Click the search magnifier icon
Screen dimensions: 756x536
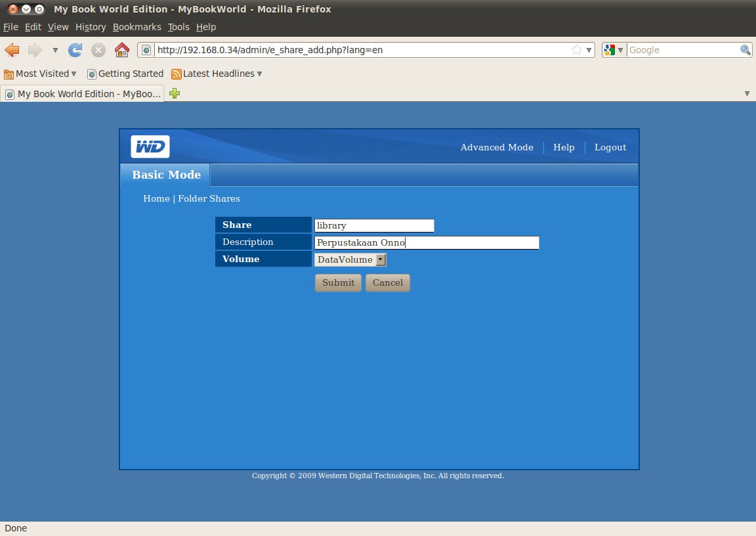click(x=745, y=50)
